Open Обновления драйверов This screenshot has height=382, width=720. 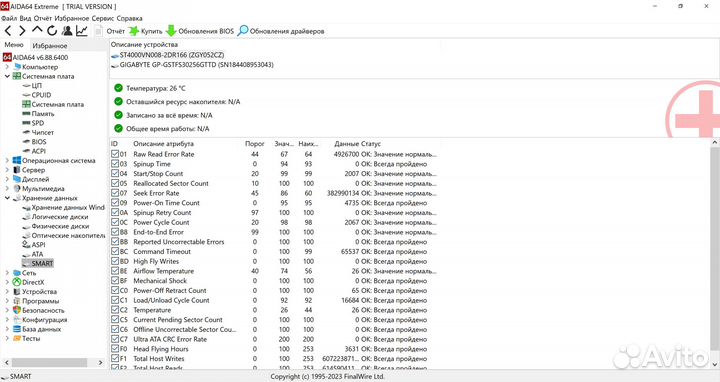(281, 31)
